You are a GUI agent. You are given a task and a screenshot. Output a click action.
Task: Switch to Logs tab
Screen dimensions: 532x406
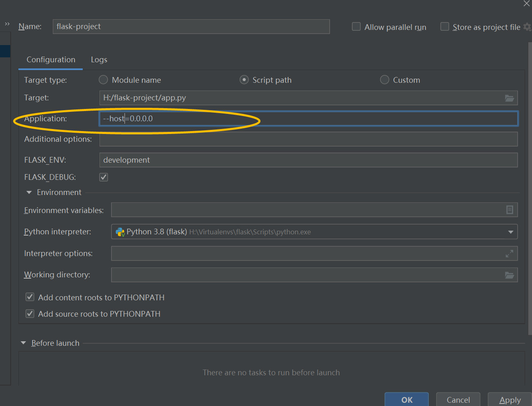[x=99, y=60]
